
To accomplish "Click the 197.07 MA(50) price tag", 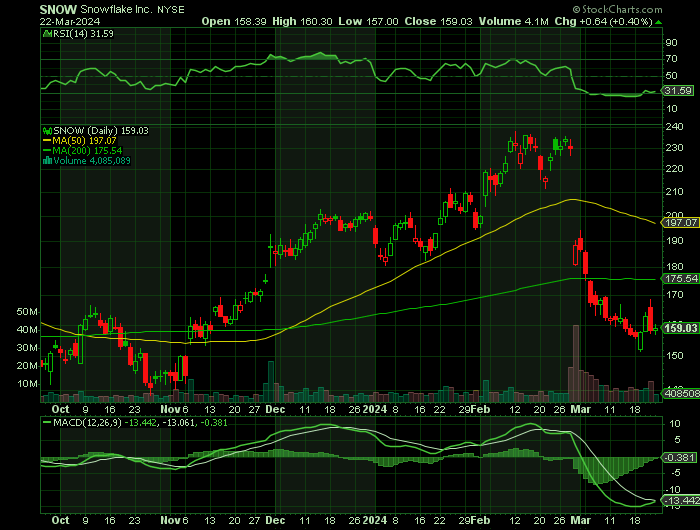I will [680, 222].
